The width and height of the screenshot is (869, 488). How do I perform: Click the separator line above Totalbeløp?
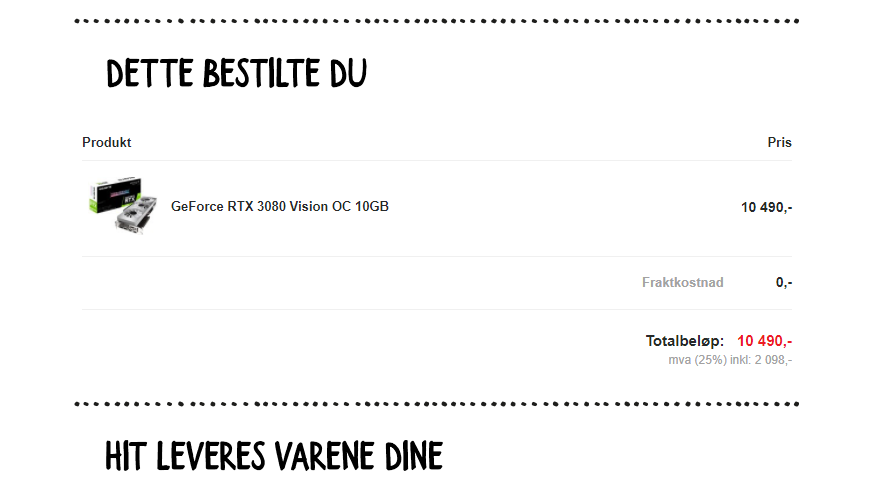[437, 309]
